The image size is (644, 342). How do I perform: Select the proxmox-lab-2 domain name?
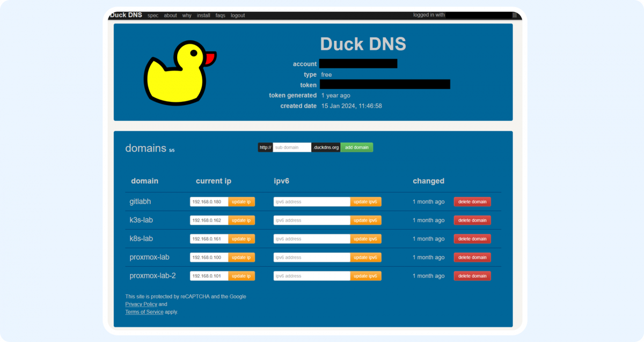point(152,276)
